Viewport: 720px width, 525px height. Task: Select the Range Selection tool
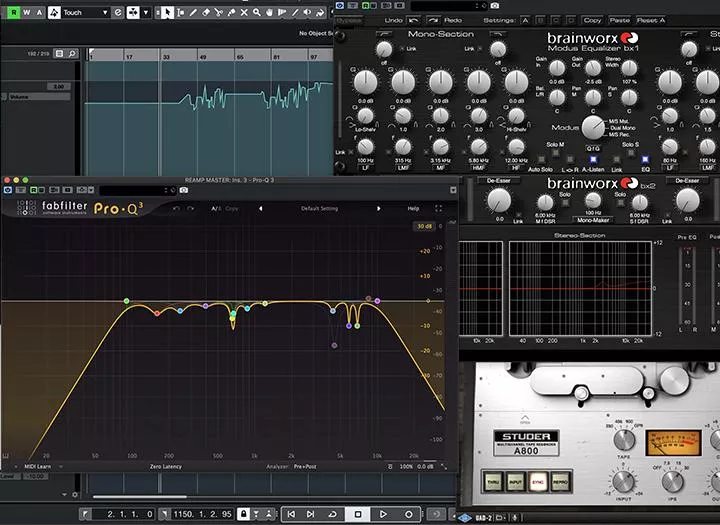[180, 12]
